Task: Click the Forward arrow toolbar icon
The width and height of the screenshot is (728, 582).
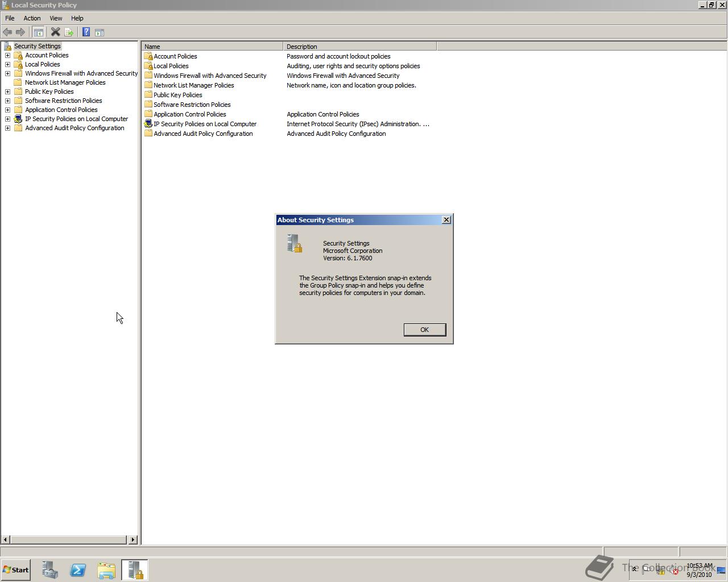Action: (x=20, y=32)
